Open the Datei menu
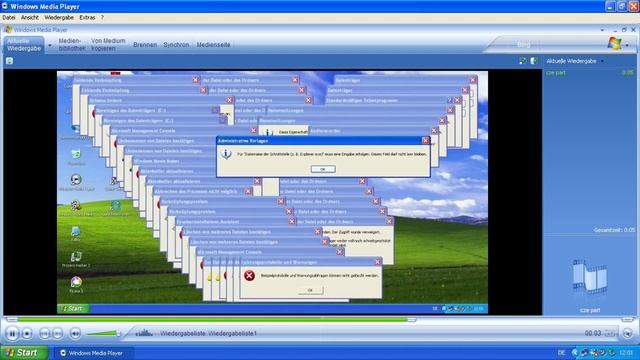 pos(9,18)
